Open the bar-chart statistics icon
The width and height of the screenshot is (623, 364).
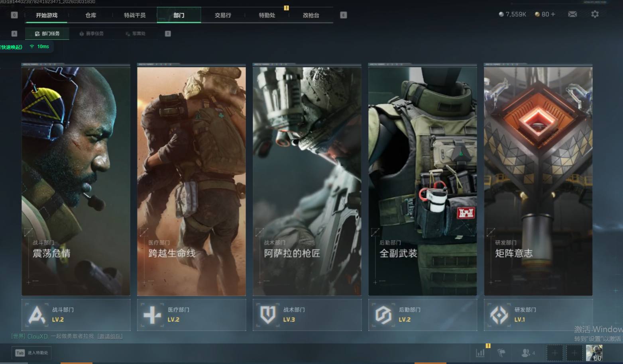coord(480,353)
